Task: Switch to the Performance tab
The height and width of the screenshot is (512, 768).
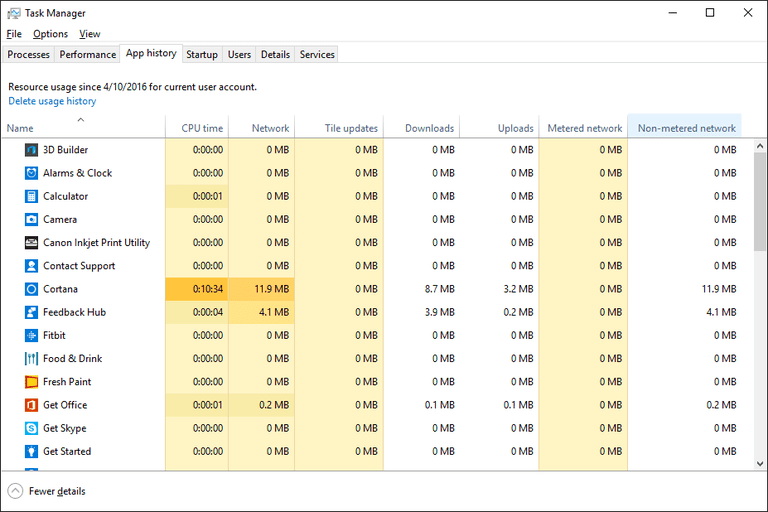Action: click(88, 54)
